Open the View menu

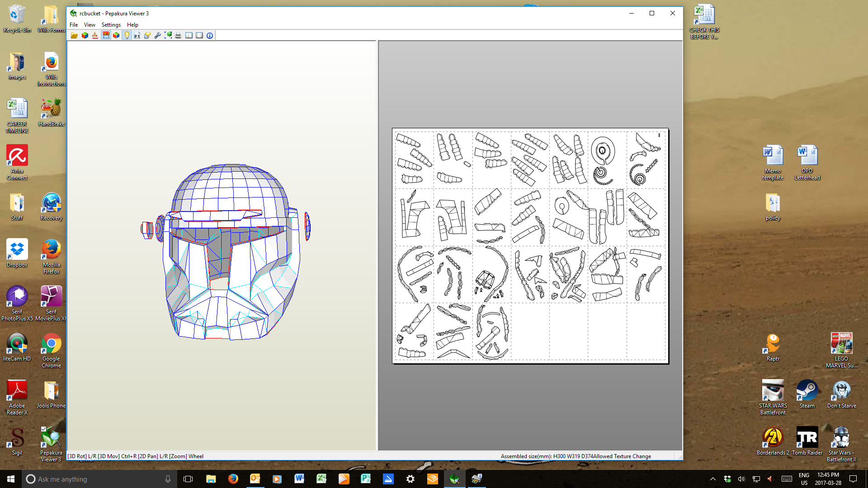click(x=90, y=25)
